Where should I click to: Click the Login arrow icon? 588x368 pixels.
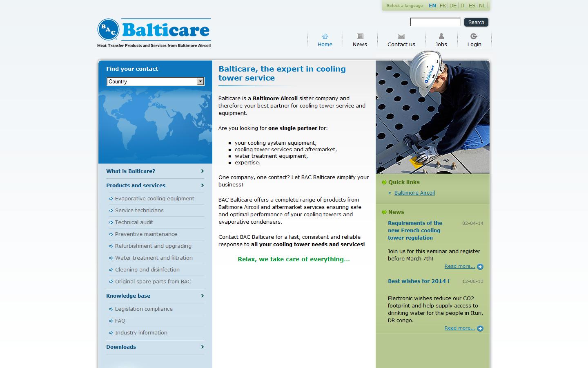[x=474, y=36]
